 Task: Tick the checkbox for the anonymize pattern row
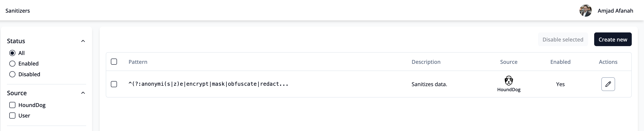pyautogui.click(x=114, y=84)
